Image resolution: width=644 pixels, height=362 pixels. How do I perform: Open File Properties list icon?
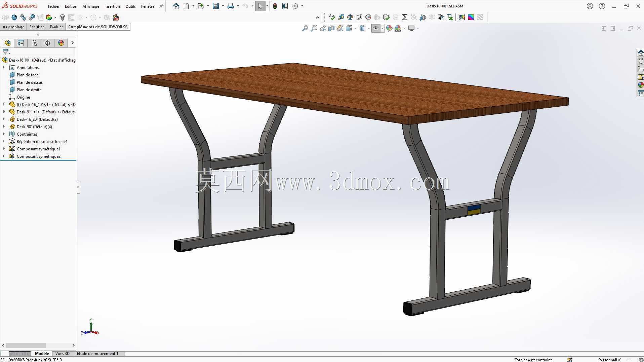[285, 6]
